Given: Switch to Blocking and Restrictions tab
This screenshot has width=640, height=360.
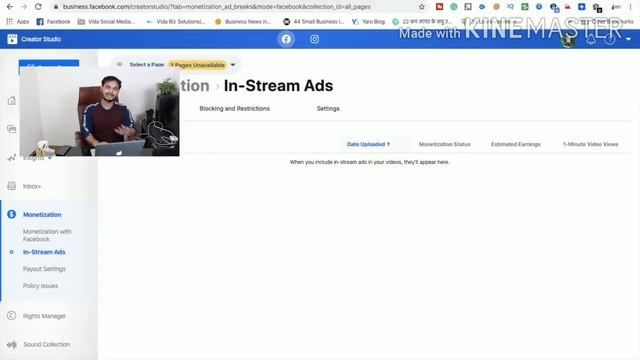Looking at the screenshot, I should pyautogui.click(x=234, y=109).
